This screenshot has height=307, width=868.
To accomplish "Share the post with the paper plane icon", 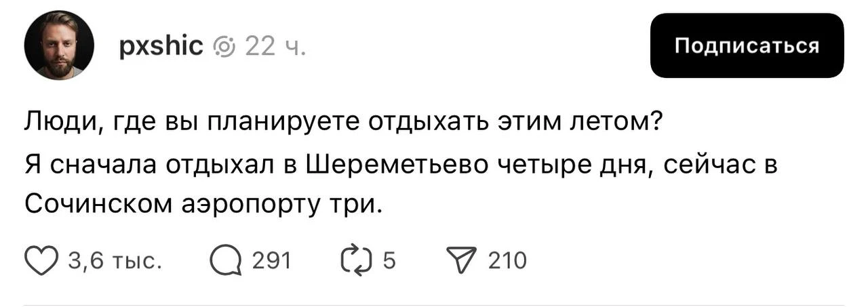I will [463, 261].
